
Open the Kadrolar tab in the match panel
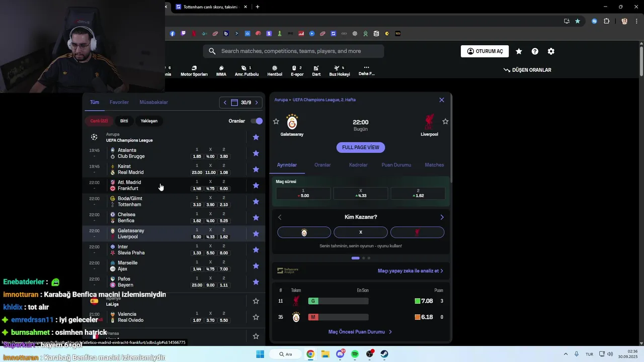pos(358,165)
